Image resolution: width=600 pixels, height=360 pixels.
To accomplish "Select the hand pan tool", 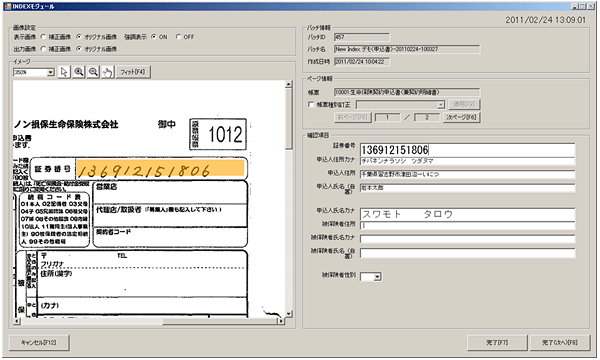I will 108,72.
